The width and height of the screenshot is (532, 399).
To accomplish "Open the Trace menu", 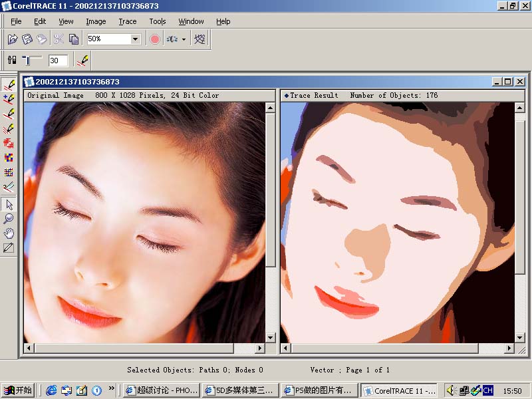I will [127, 21].
